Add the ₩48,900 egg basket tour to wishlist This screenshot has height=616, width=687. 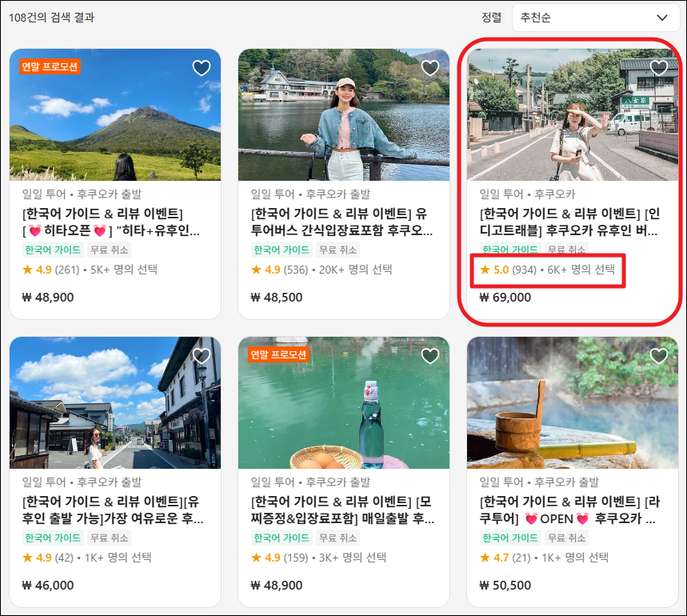click(430, 356)
